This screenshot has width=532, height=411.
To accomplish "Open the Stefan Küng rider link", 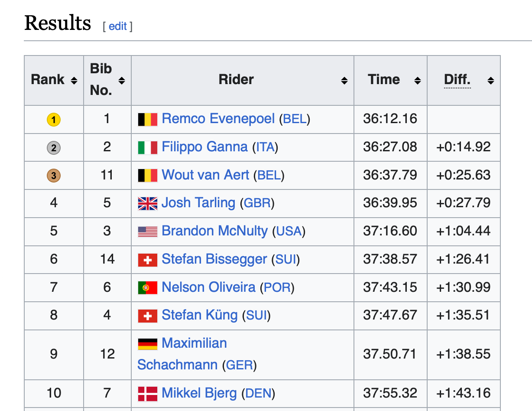I will pyautogui.click(x=200, y=315).
